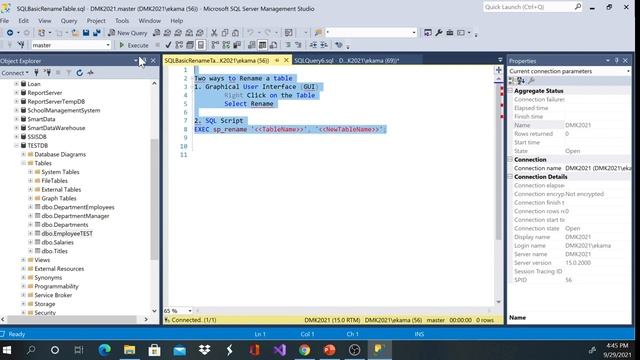Collapse the Connection Details section

click(x=510, y=177)
